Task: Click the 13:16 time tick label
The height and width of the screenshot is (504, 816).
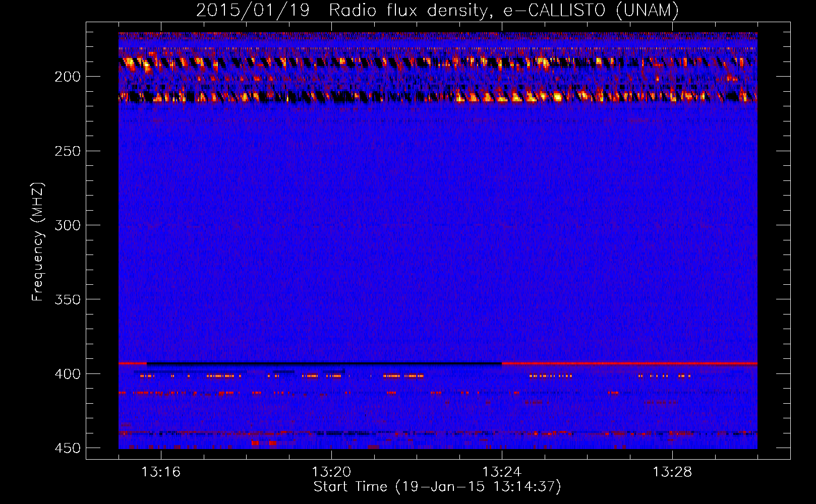Action: (x=161, y=472)
